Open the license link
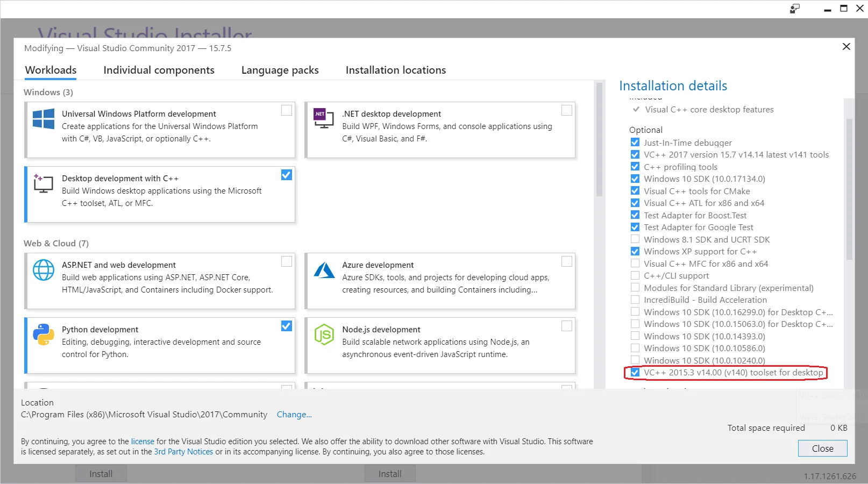 (x=143, y=442)
